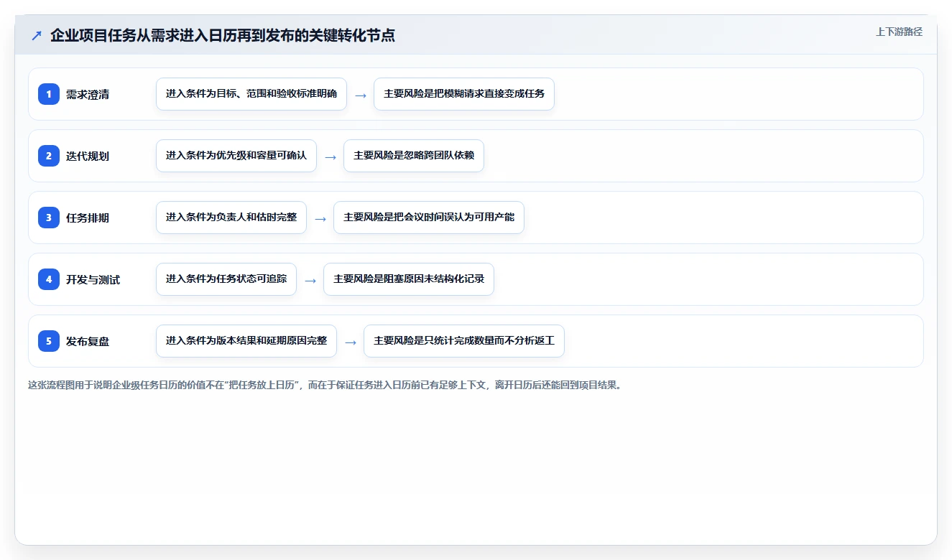The width and height of the screenshot is (952, 560).
Task: Open the 主要风险是把会议时间误认为可用产能 card
Action: pos(429,218)
